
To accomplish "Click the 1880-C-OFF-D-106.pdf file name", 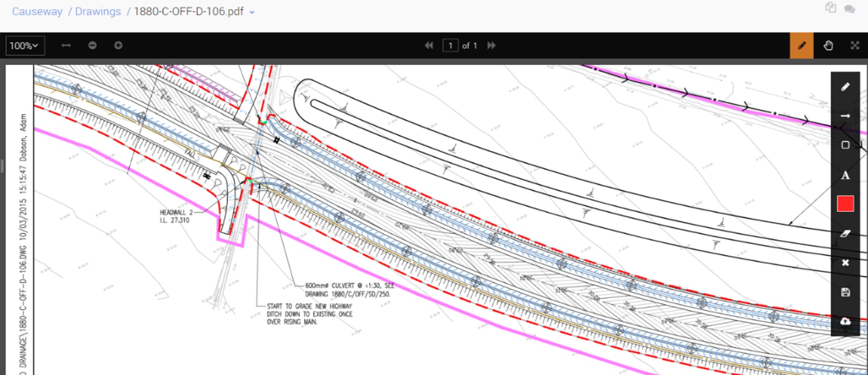I will click(189, 11).
